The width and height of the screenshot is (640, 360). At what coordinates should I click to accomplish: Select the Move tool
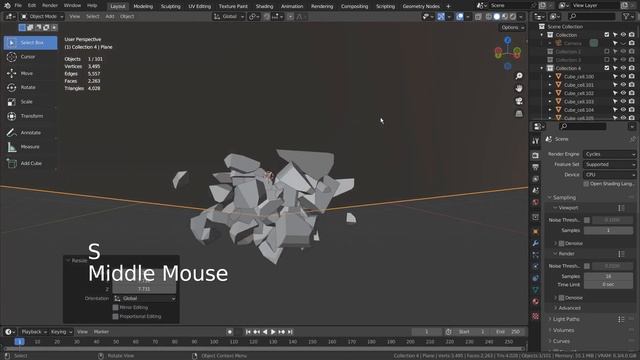27,73
